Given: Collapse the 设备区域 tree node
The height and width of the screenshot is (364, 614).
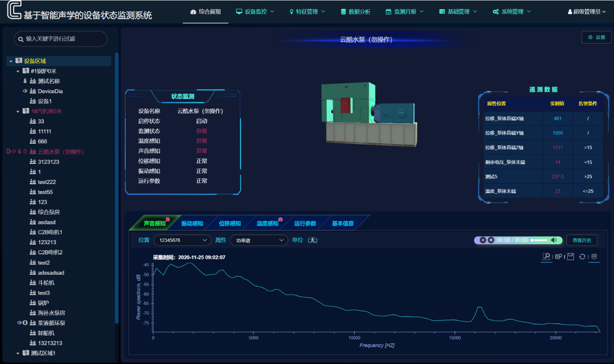Looking at the screenshot, I should (x=10, y=61).
